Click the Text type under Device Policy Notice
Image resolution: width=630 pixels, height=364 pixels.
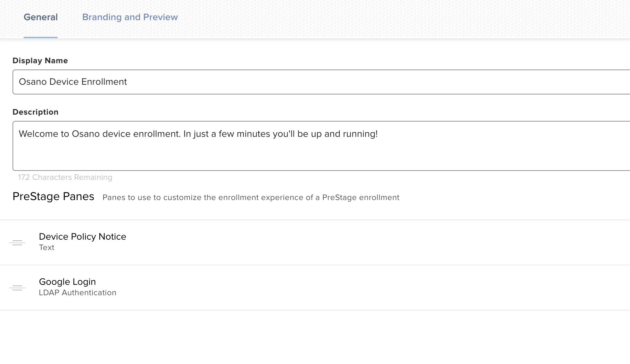47,248
